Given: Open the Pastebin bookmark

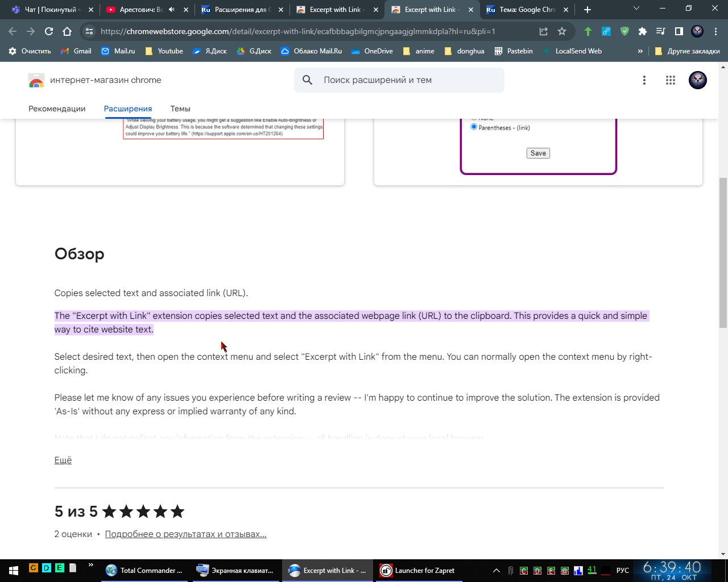Looking at the screenshot, I should [x=514, y=51].
